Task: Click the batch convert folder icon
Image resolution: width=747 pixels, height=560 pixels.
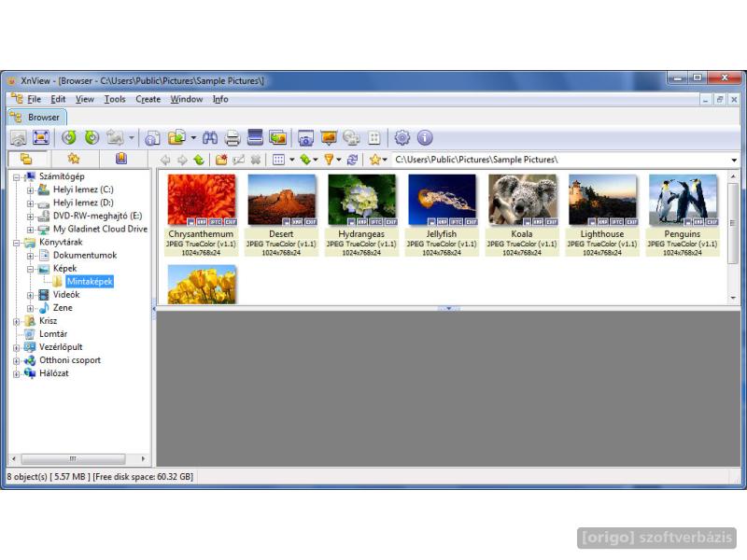Action: (x=176, y=137)
